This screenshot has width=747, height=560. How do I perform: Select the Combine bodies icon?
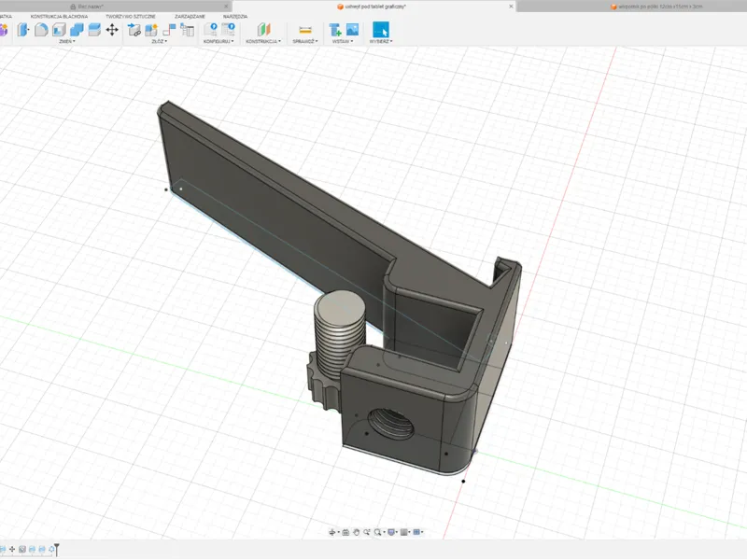tap(77, 30)
